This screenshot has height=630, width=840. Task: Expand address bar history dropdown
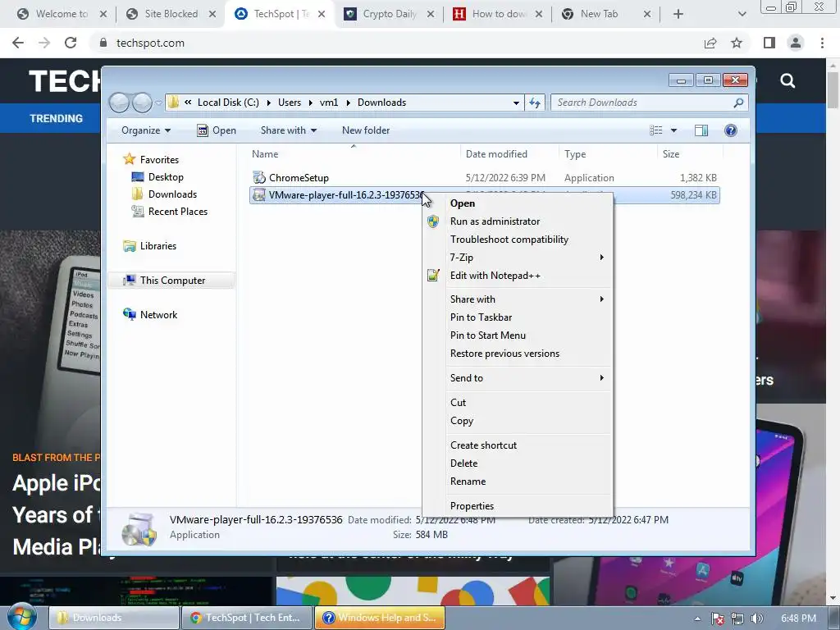(x=516, y=103)
